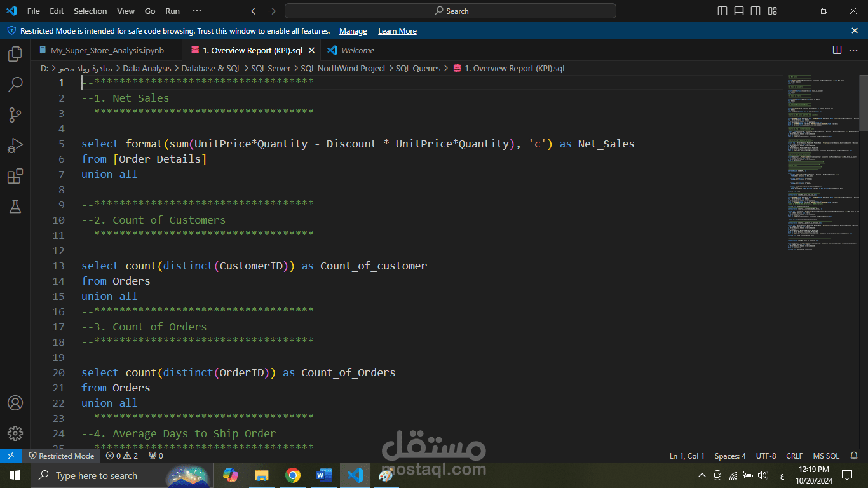Click the file name breadcrumb item
Screen dimensions: 868x488
[x=508, y=68]
